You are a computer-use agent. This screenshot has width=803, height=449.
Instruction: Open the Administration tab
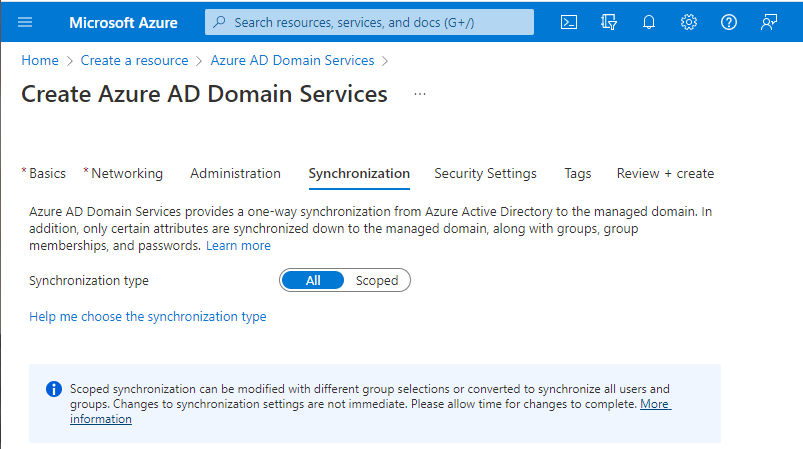(x=236, y=174)
